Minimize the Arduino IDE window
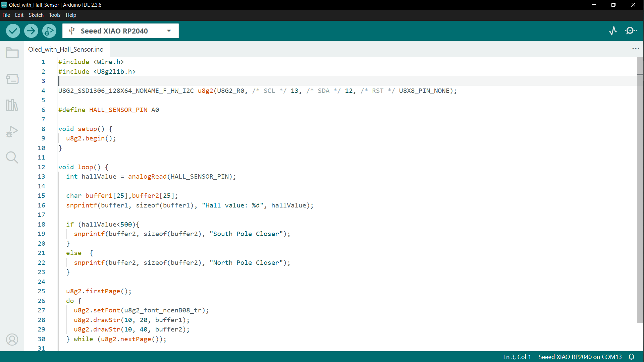644x362 pixels. [594, 5]
